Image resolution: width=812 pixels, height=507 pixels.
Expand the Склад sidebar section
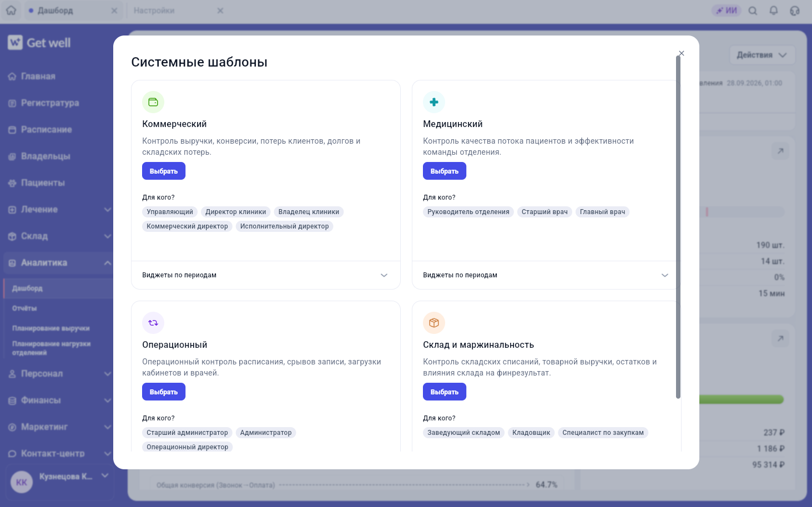pos(108,236)
